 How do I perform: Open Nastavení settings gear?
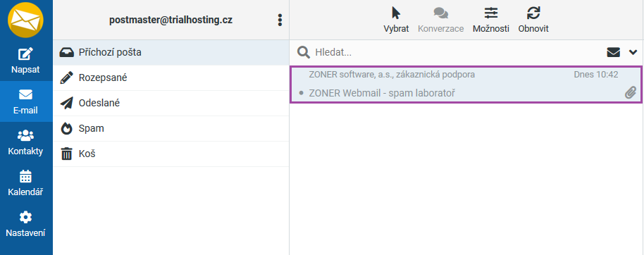point(26,224)
